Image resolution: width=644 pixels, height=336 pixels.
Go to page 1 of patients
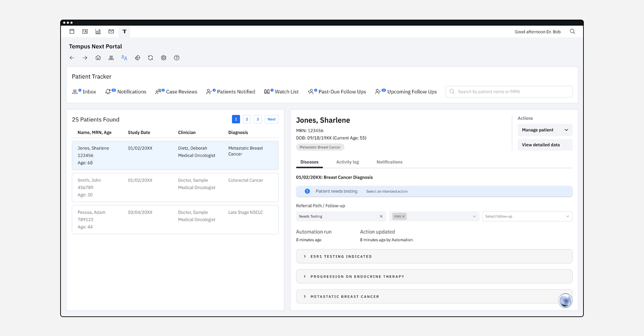click(x=236, y=119)
